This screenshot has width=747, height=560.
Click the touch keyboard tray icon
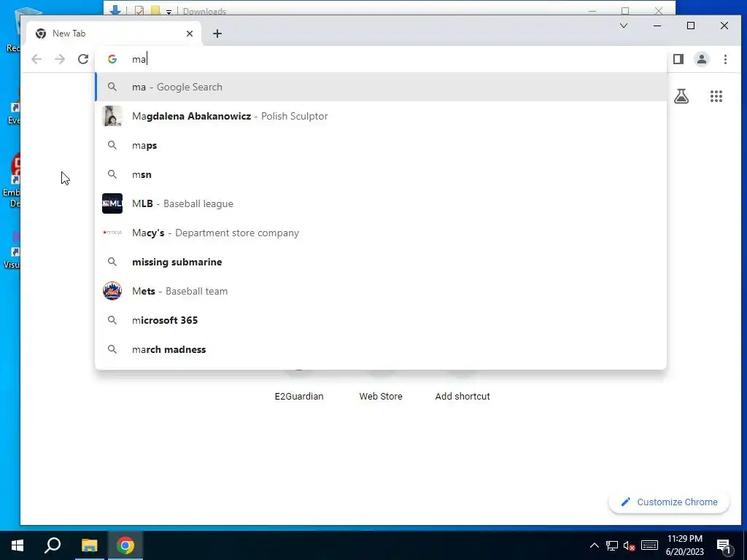(x=649, y=545)
